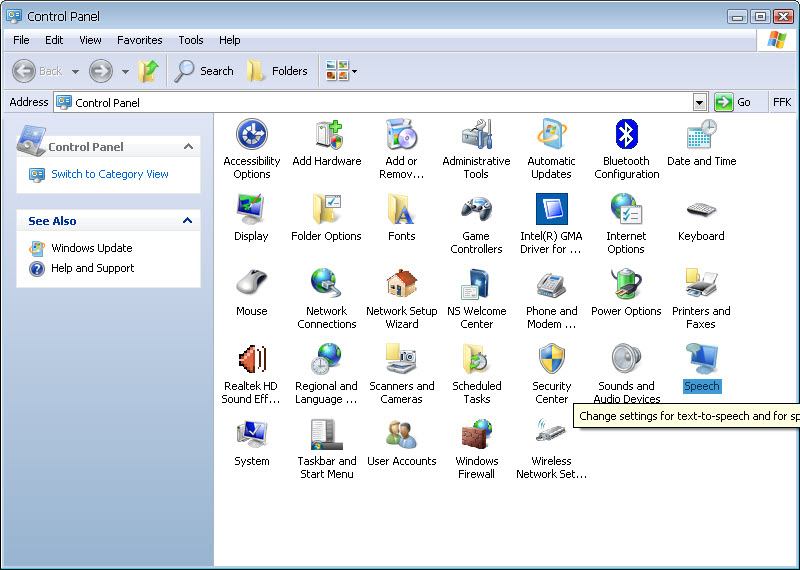This screenshot has height=570, width=800.
Task: Open the Help menu
Action: 230,40
